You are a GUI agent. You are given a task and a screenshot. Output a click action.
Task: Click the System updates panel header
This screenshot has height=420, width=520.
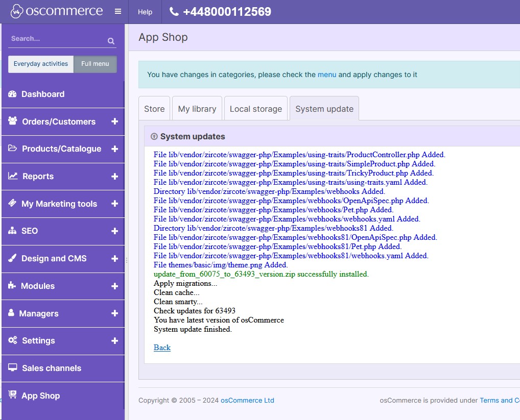[x=332, y=136]
